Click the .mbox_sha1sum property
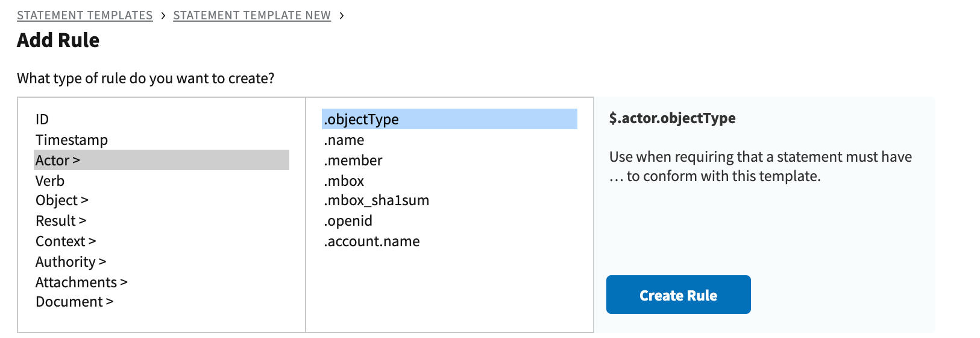Screen dimensions: 980x338 (377, 200)
